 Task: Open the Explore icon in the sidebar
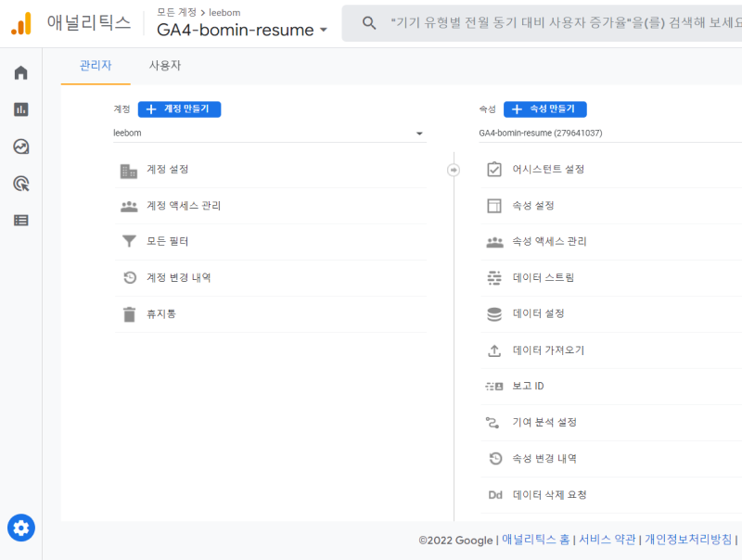(20, 146)
